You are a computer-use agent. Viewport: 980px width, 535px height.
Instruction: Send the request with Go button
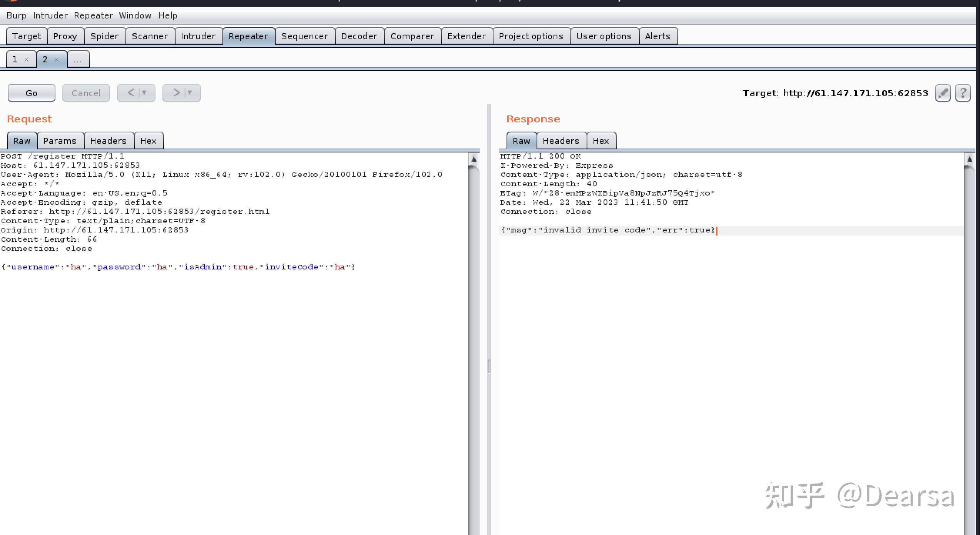(32, 93)
